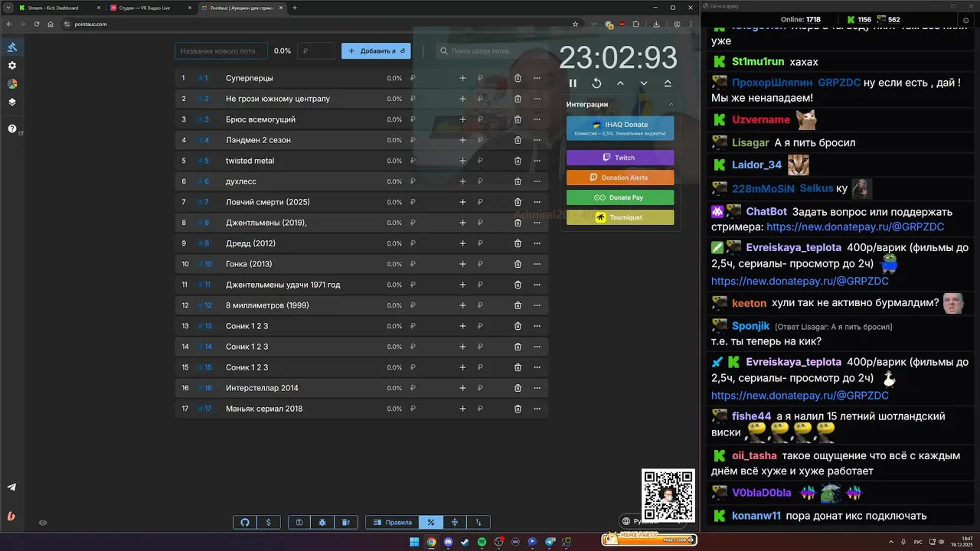This screenshot has height=551, width=980.
Task: Add amount to Суперперцы lot via plus
Action: pos(462,78)
